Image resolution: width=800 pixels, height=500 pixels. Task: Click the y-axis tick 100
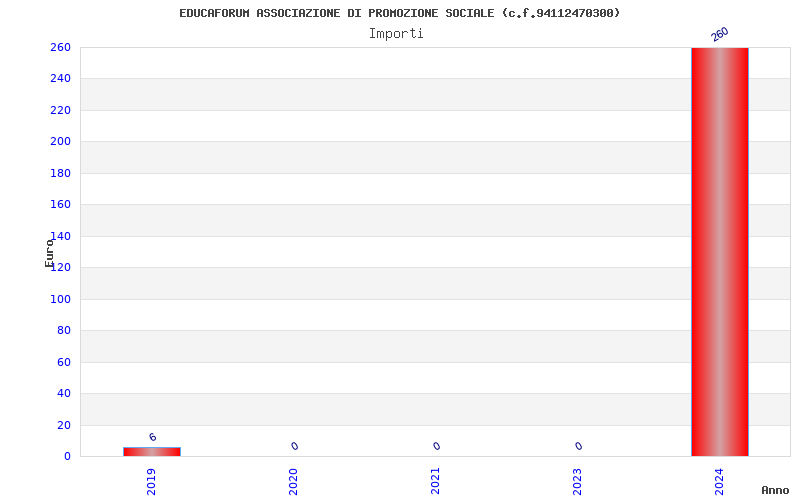(x=60, y=299)
